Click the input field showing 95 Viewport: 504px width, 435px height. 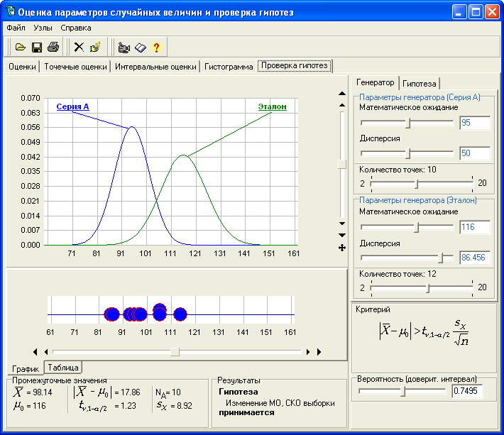(x=475, y=123)
